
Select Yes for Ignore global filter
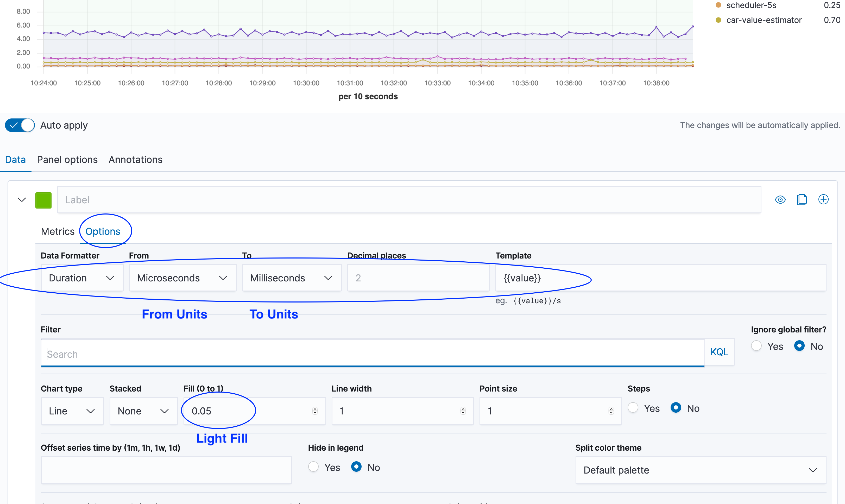tap(756, 346)
